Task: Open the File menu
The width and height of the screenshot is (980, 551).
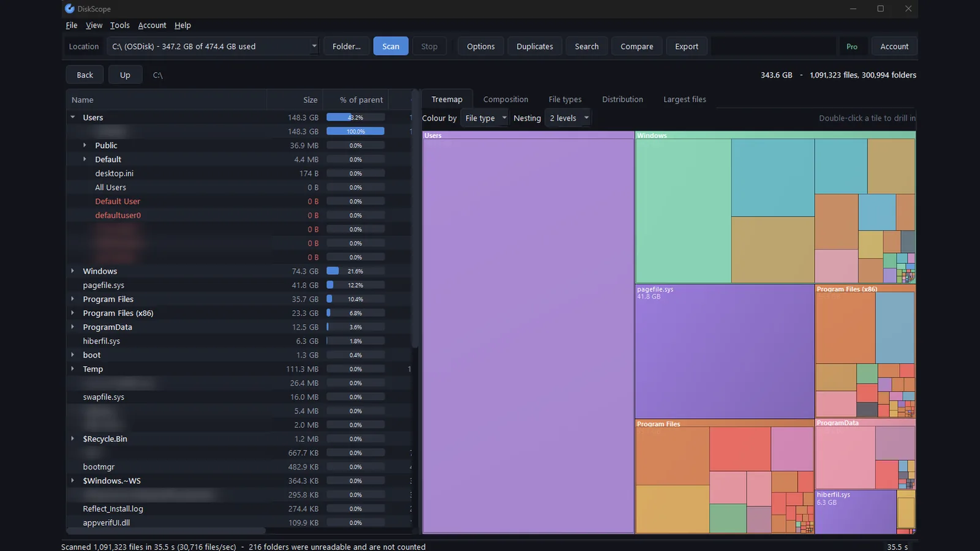Action: click(x=72, y=25)
